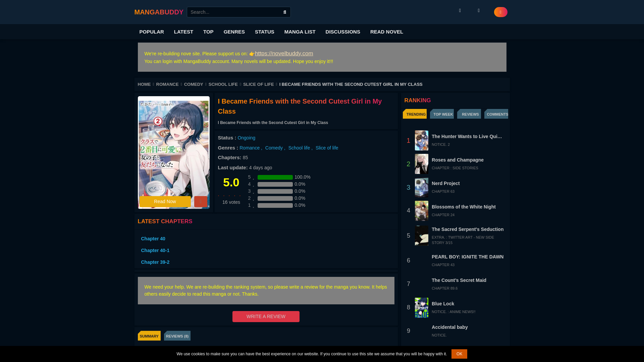Screen dimensions: 644x362
Task: Open Discussions menu item
Action: (x=343, y=32)
